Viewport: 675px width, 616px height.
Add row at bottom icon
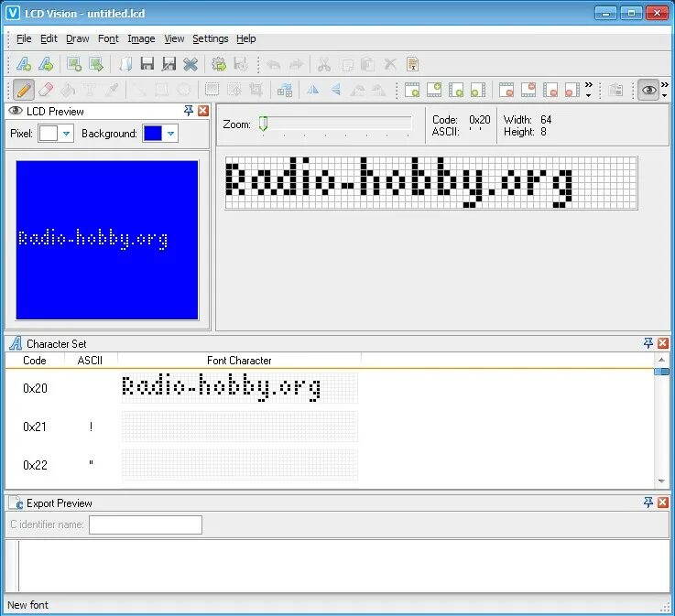tap(434, 90)
